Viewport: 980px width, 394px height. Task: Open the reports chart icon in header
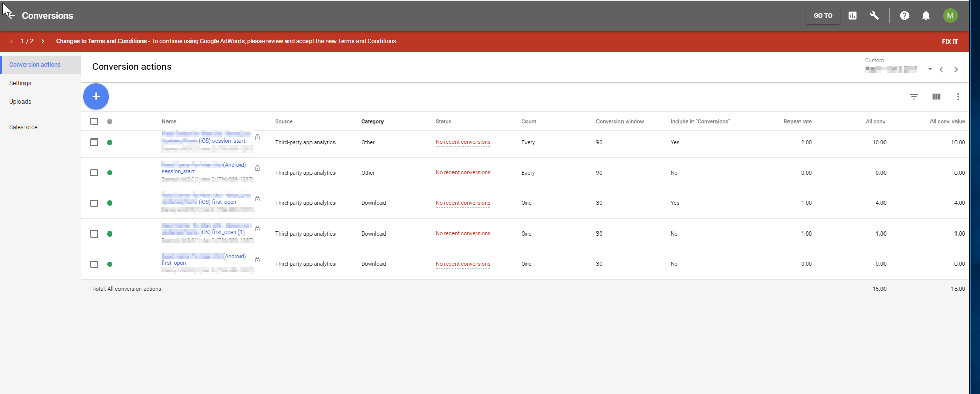(x=852, y=16)
